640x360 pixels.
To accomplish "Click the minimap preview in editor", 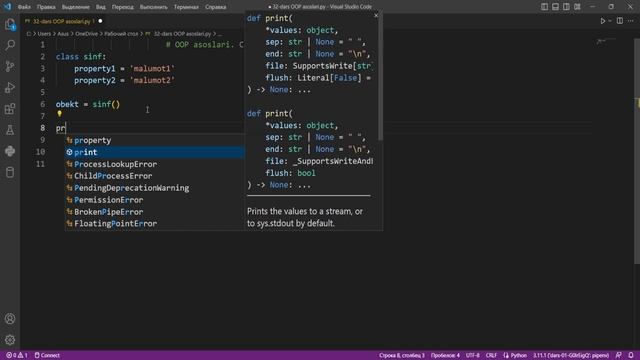I will tap(605, 42).
